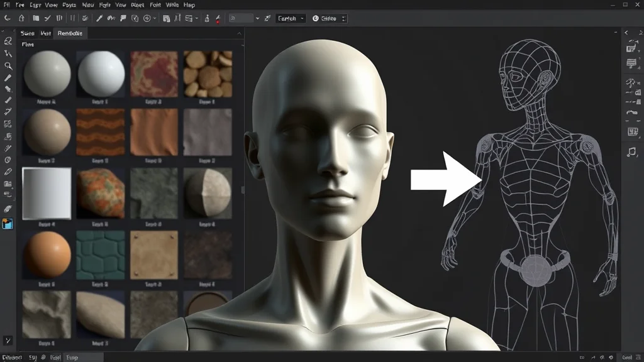Choose the paint bucket fill tool
Screen dimensions: 644x362
point(8,89)
